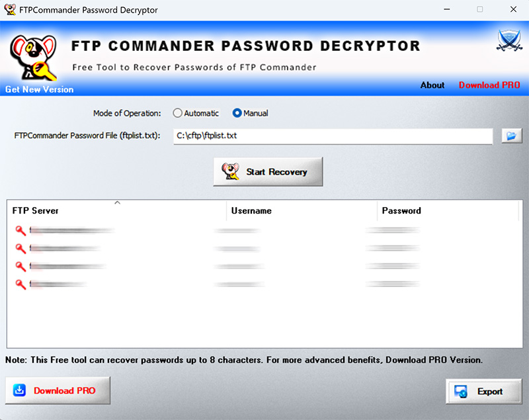
Task: Click the key icon in the third result row
Action: (x=20, y=266)
